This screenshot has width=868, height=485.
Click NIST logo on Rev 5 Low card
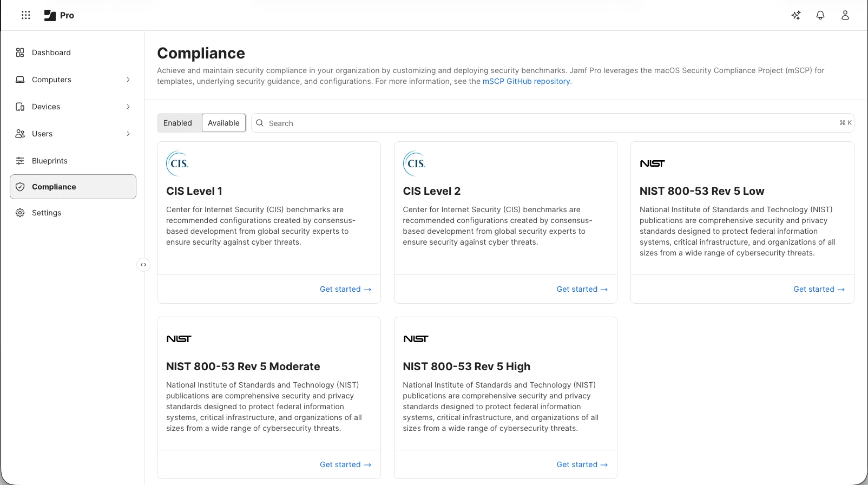pyautogui.click(x=652, y=163)
